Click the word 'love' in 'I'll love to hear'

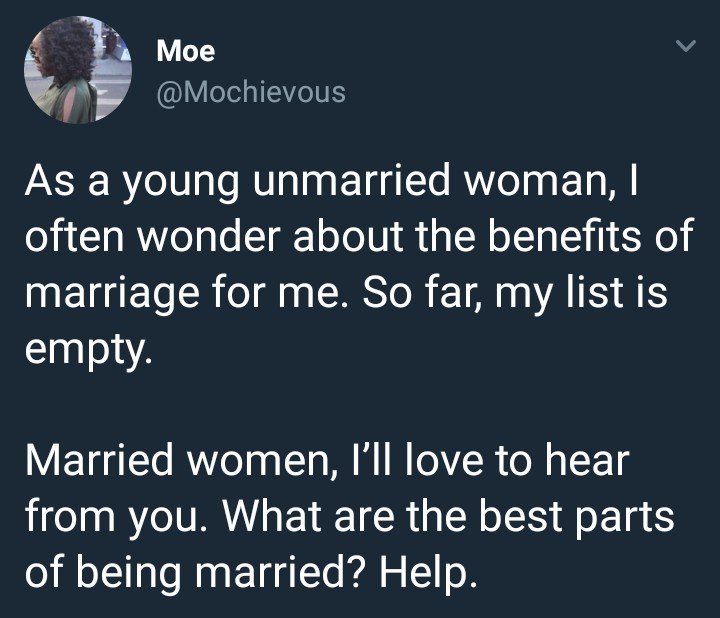(x=444, y=461)
